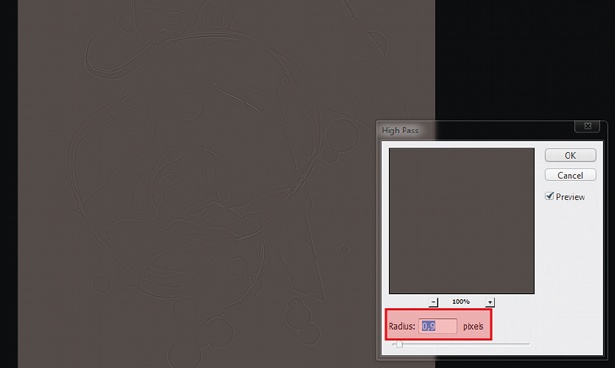The height and width of the screenshot is (368, 615).
Task: Grab the Radius slider handle
Action: tap(399, 344)
